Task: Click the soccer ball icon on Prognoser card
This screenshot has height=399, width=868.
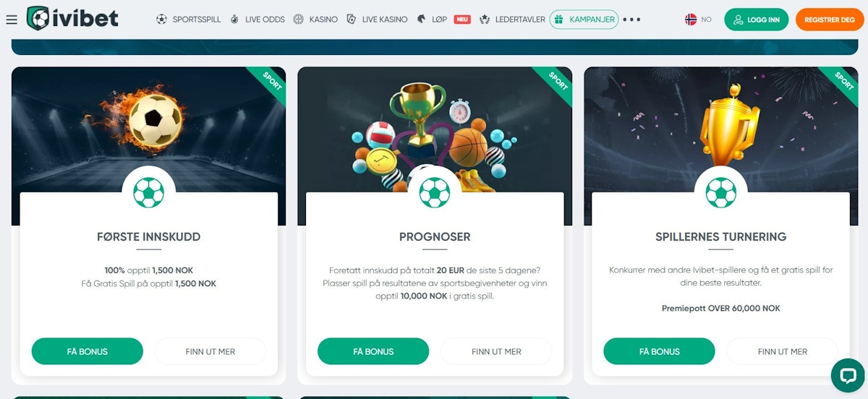Action: (435, 192)
